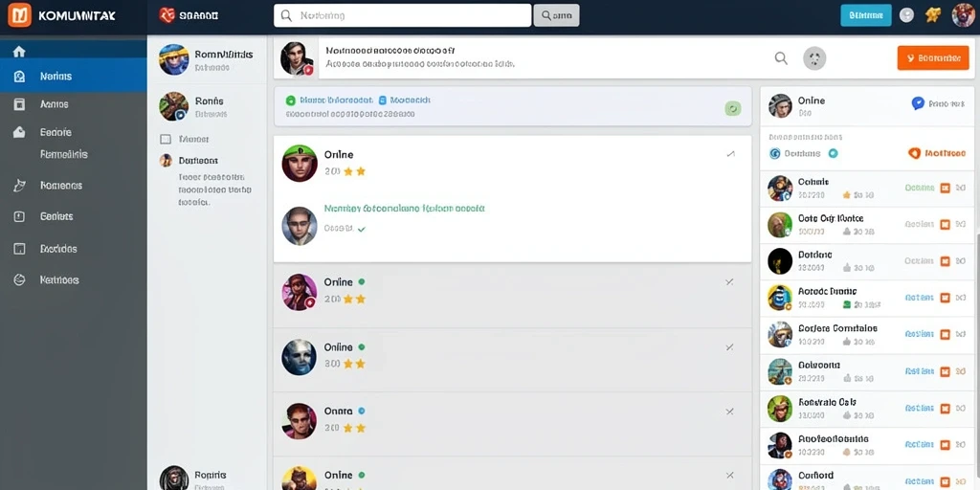Open the Online avatar atop the right panel

780,106
